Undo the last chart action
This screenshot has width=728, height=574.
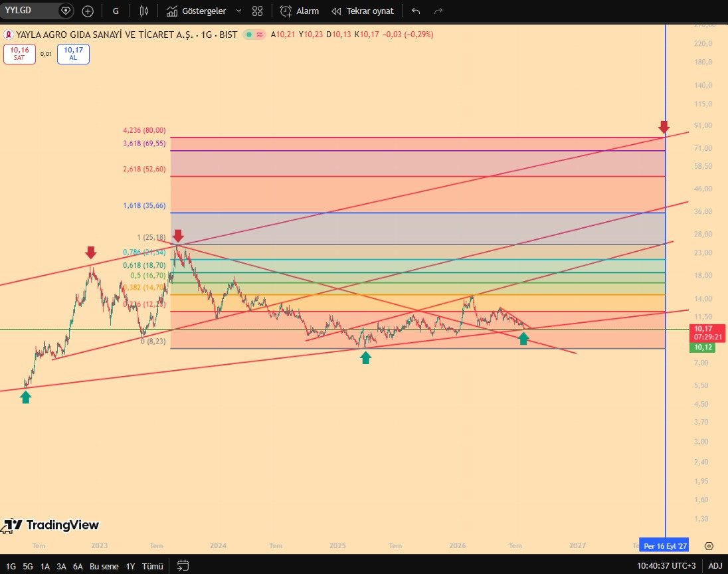416,11
